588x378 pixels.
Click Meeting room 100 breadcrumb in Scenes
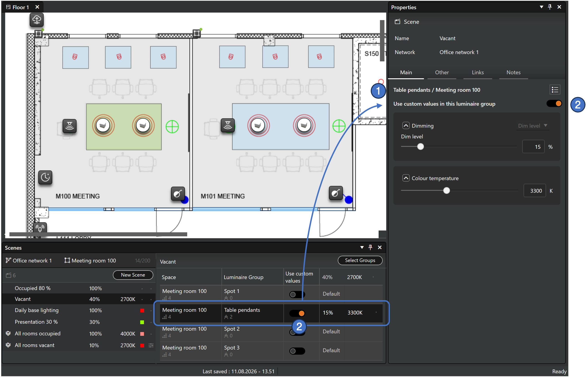tap(90, 261)
